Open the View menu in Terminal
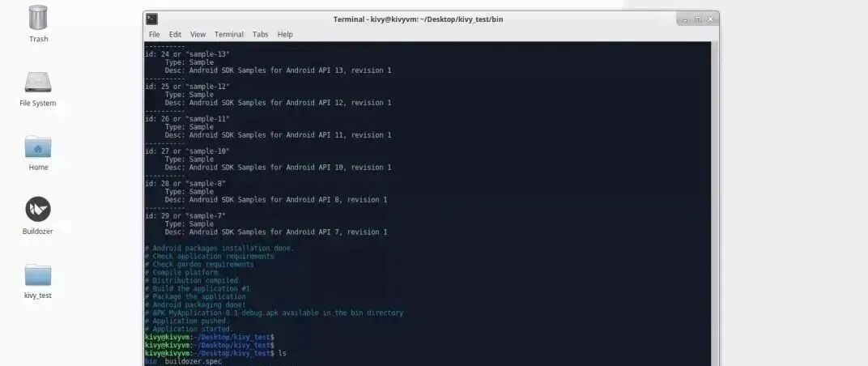This screenshot has height=366, width=868. (198, 34)
